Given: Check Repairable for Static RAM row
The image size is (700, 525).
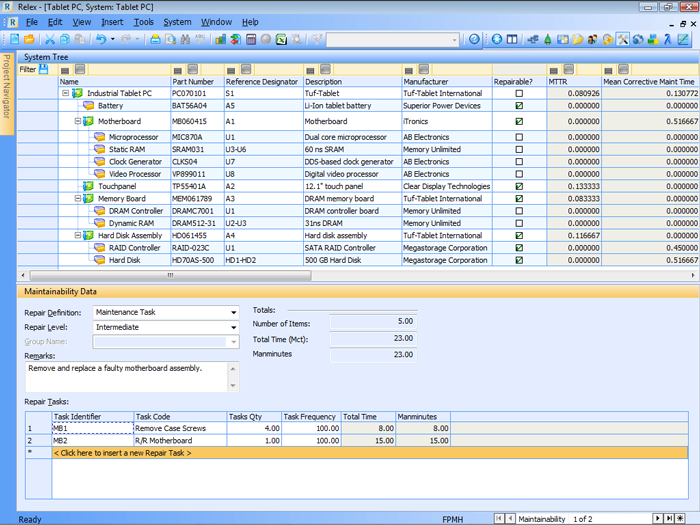Looking at the screenshot, I should tap(519, 150).
